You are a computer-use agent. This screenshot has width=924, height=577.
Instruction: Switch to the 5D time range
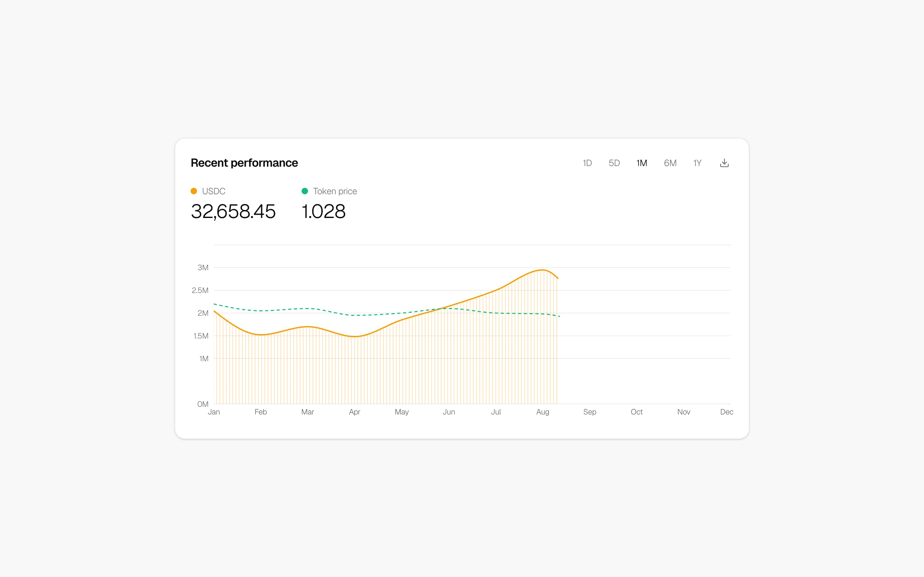click(x=615, y=163)
